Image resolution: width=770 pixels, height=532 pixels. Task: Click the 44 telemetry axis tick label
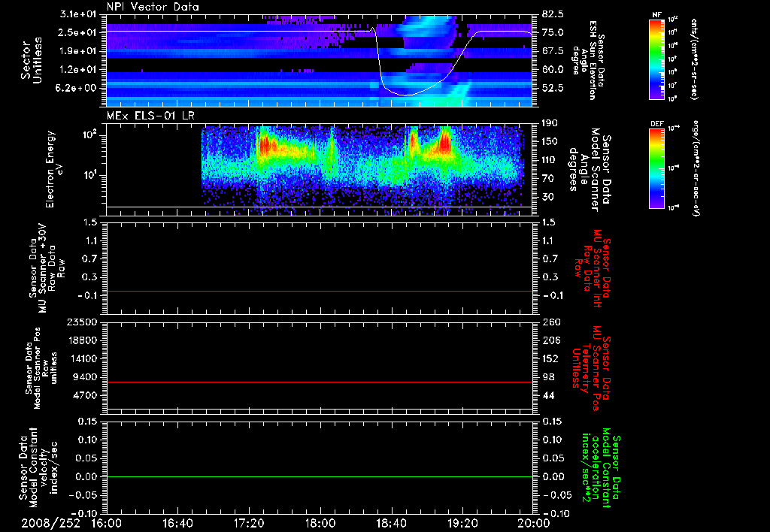[548, 395]
